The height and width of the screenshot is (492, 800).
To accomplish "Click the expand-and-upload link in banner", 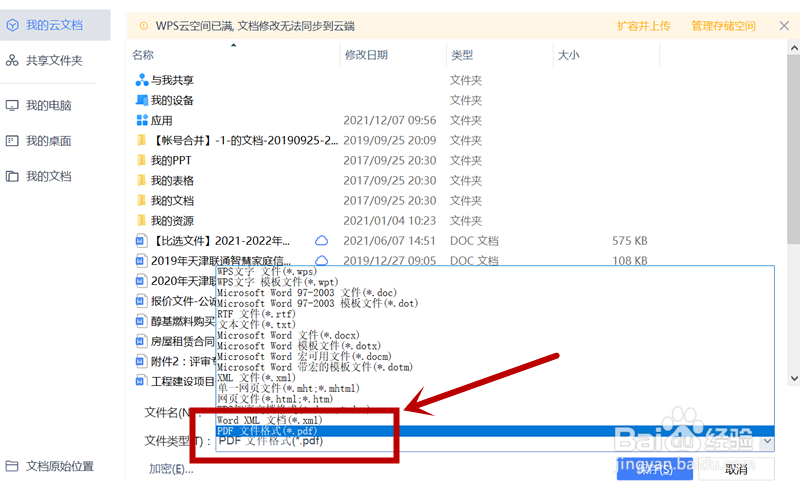I will 643,26.
